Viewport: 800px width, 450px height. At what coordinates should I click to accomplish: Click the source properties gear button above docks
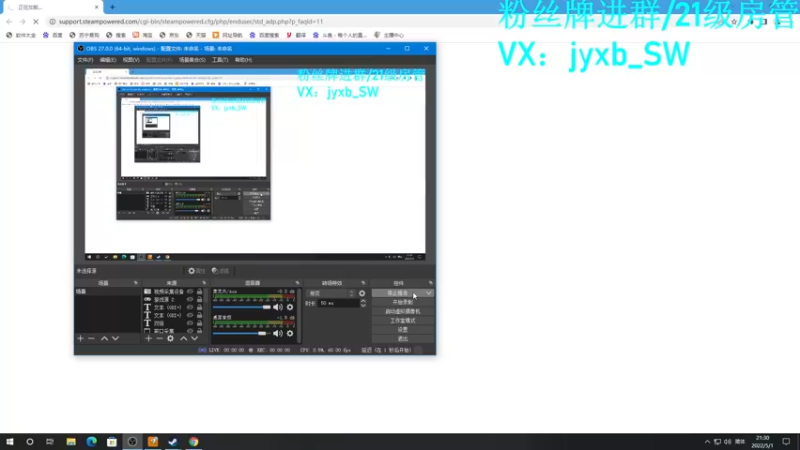tap(196, 271)
